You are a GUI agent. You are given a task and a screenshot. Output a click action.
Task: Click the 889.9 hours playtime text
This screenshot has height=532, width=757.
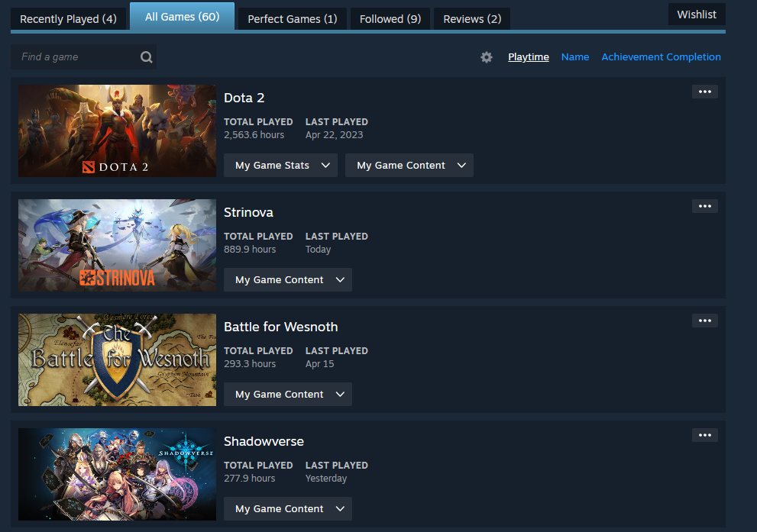coord(250,250)
